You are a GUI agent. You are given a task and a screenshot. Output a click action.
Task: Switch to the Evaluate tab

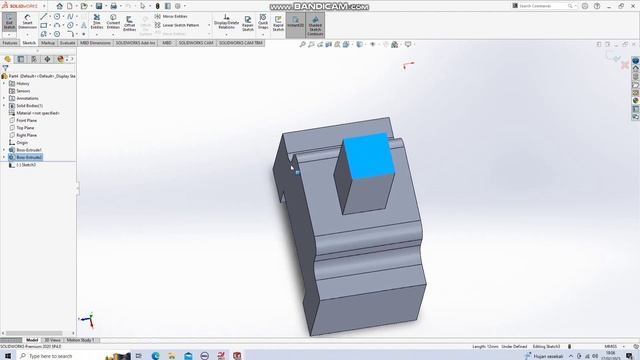[67, 43]
